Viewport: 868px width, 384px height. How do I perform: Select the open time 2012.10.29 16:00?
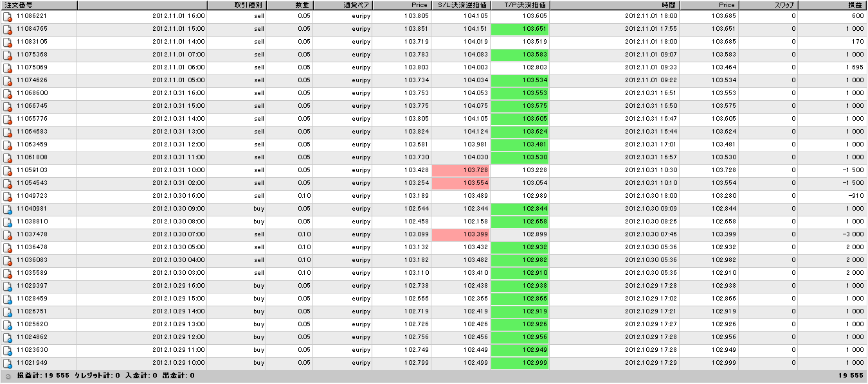click(x=179, y=286)
